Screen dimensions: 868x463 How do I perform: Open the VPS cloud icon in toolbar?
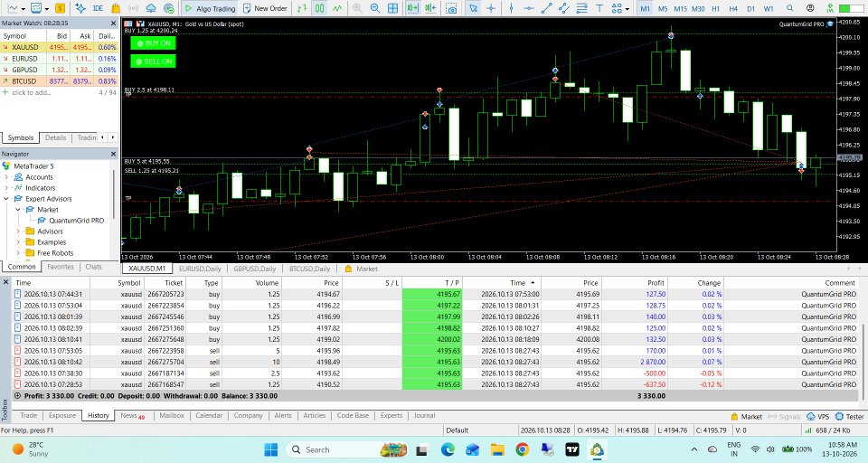[x=151, y=8]
